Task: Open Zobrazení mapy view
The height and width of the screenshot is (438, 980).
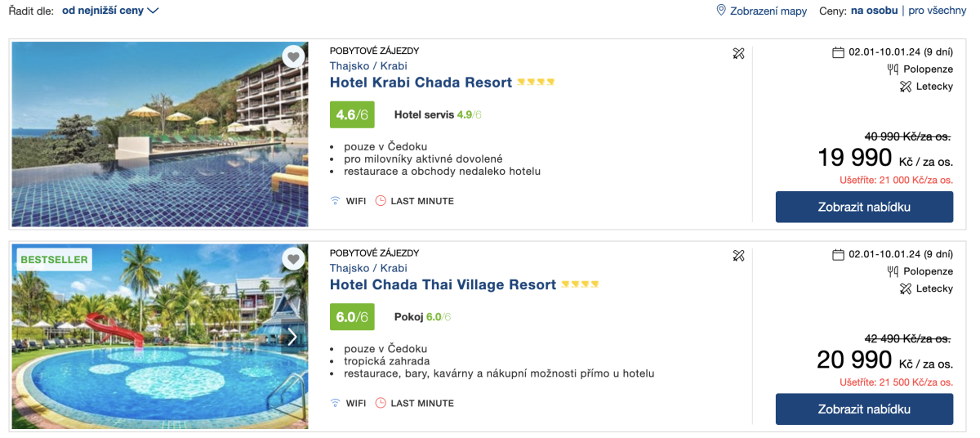Action: point(768,11)
